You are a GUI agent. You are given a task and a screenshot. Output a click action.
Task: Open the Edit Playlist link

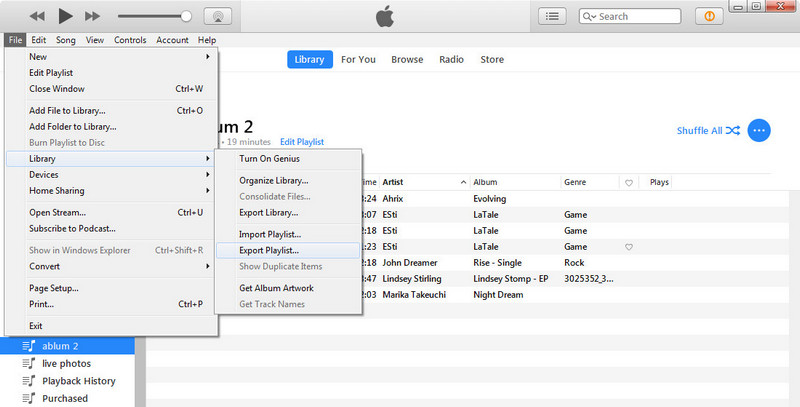(302, 142)
